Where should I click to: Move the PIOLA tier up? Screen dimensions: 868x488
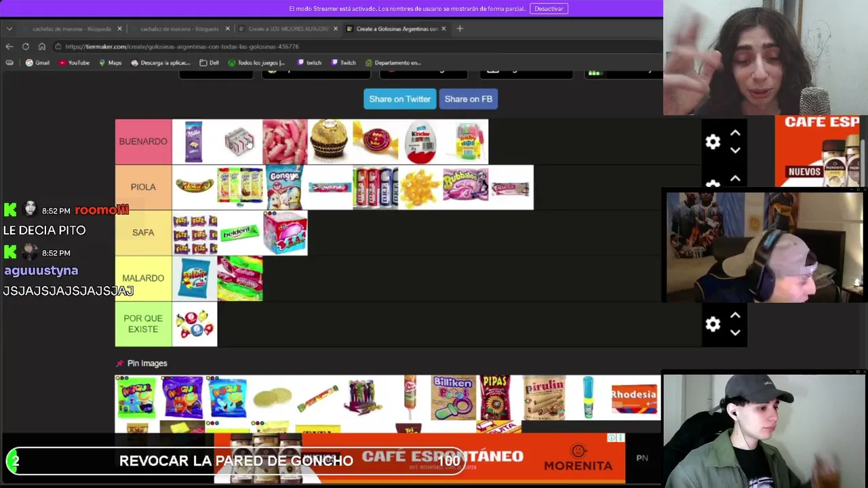[735, 179]
